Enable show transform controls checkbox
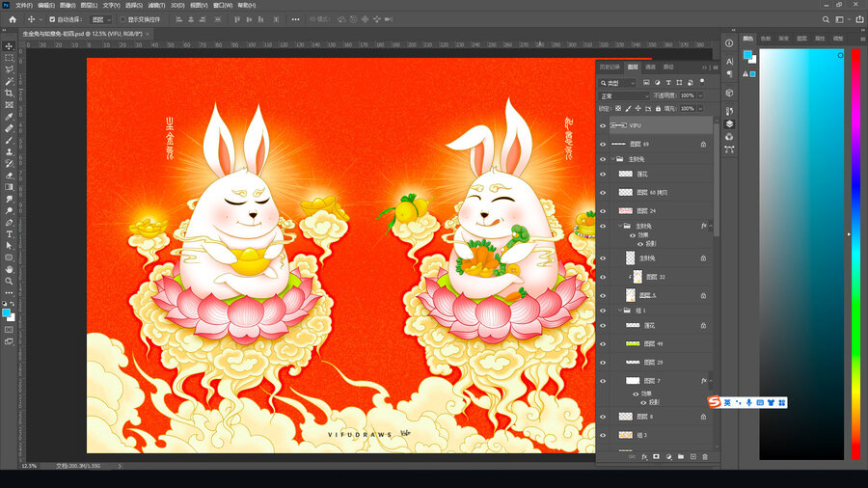Screen dimensions: 868x488 (122, 19)
